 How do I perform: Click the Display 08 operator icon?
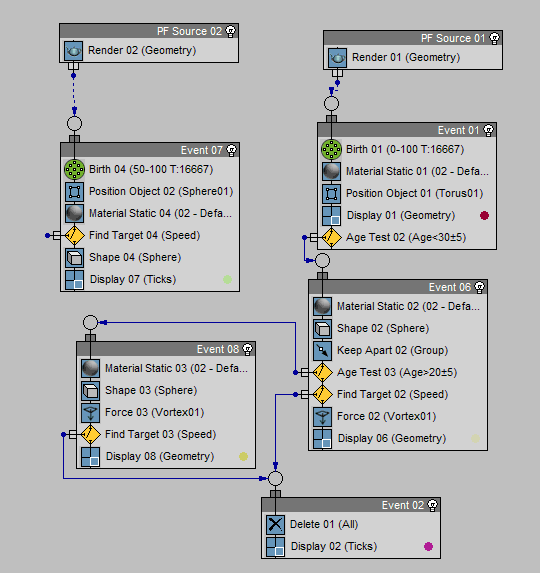pos(90,456)
